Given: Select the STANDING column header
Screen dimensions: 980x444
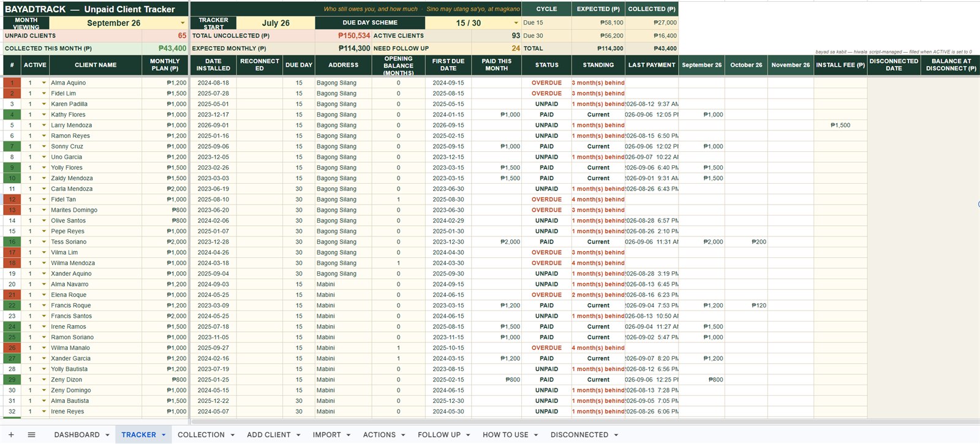Looking at the screenshot, I should point(598,65).
